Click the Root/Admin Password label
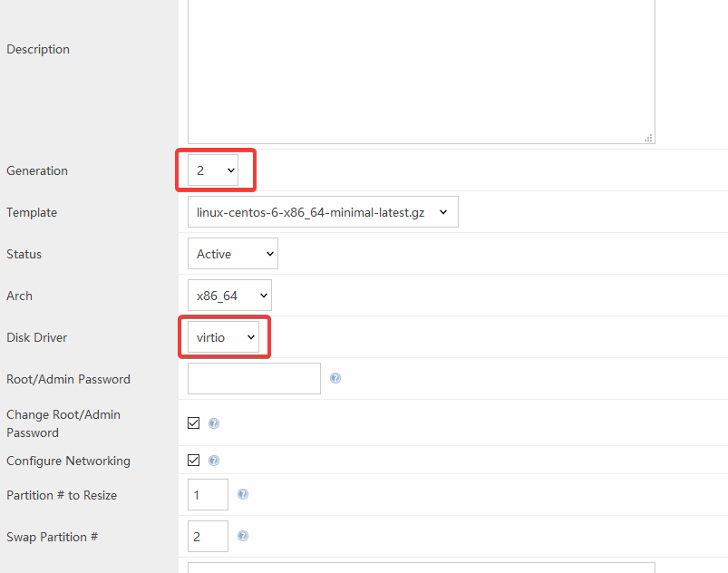 point(68,379)
